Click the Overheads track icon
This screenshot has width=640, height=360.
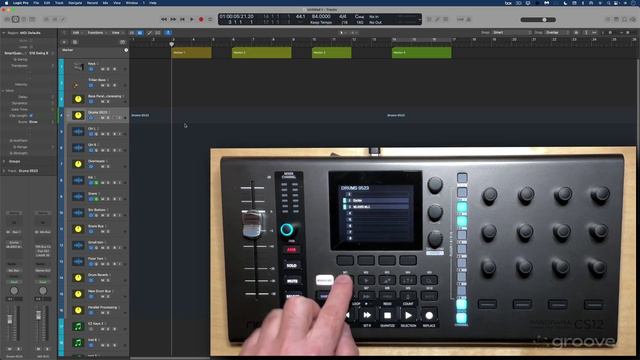[x=78, y=164]
